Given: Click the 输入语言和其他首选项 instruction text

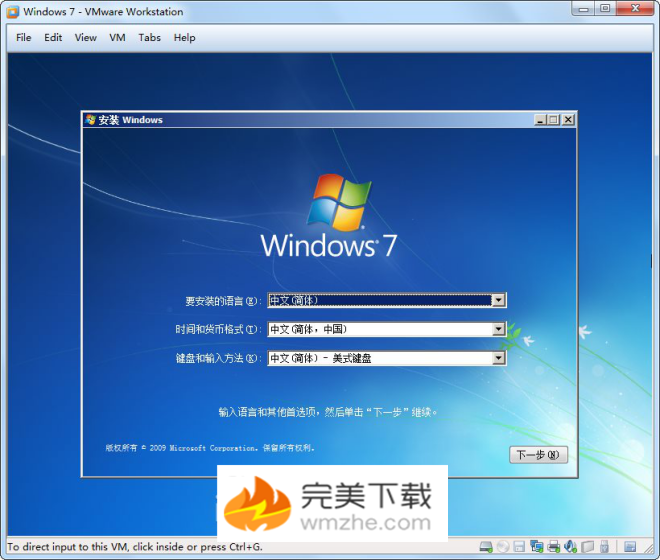Looking at the screenshot, I should click(328, 412).
